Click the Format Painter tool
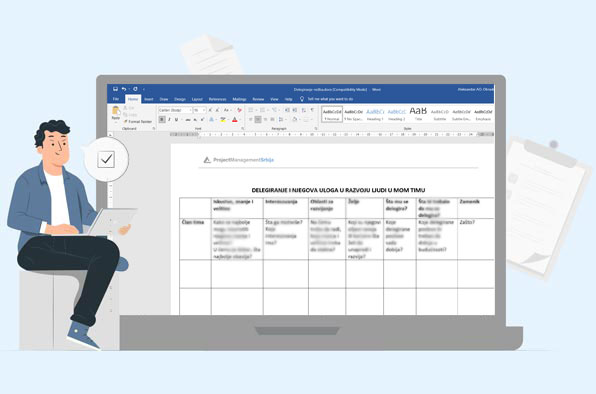The width and height of the screenshot is (596, 394). coord(138,122)
